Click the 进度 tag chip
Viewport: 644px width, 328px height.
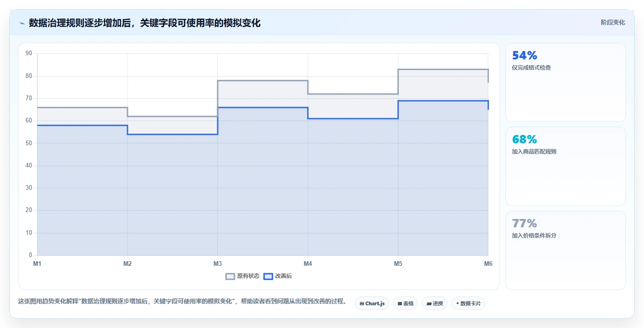[435, 303]
